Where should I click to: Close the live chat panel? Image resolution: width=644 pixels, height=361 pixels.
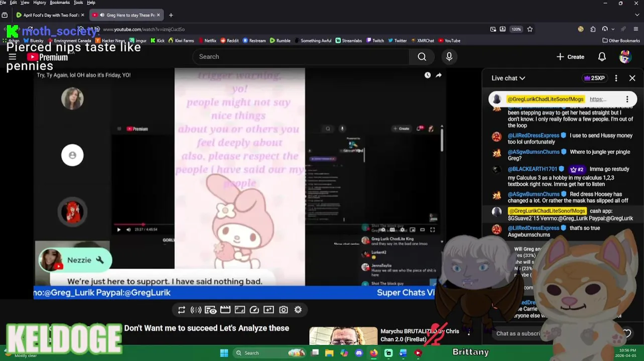pyautogui.click(x=632, y=78)
